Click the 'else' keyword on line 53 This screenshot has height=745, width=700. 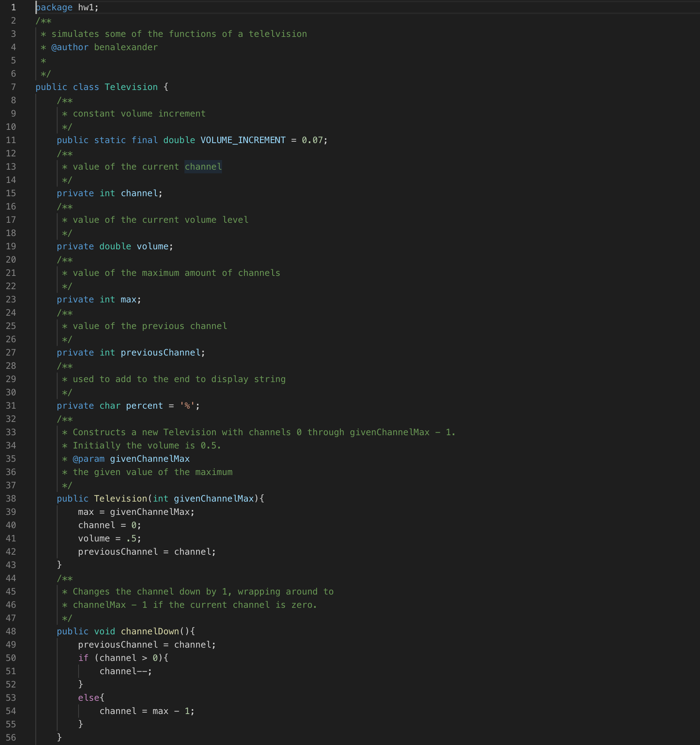89,698
